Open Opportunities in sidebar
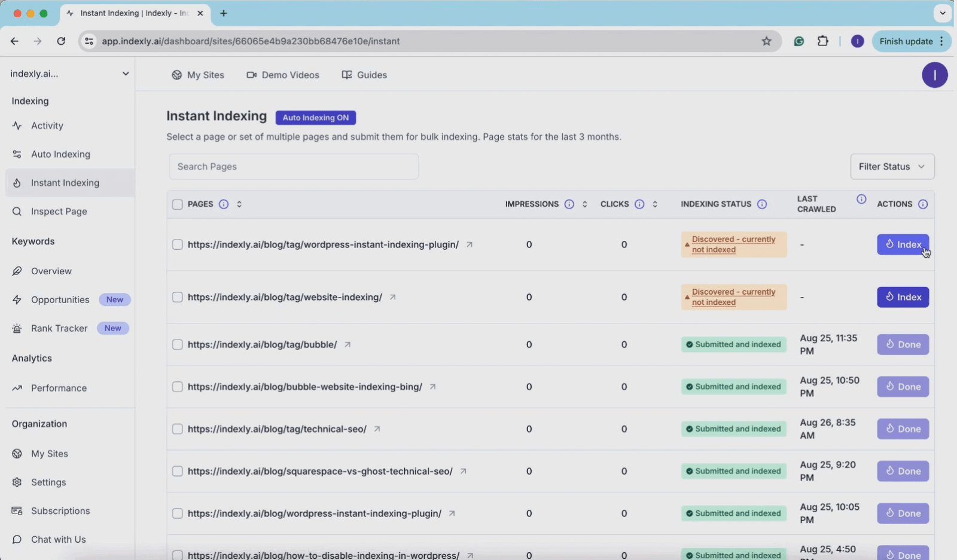Image resolution: width=957 pixels, height=560 pixels. tap(70, 300)
